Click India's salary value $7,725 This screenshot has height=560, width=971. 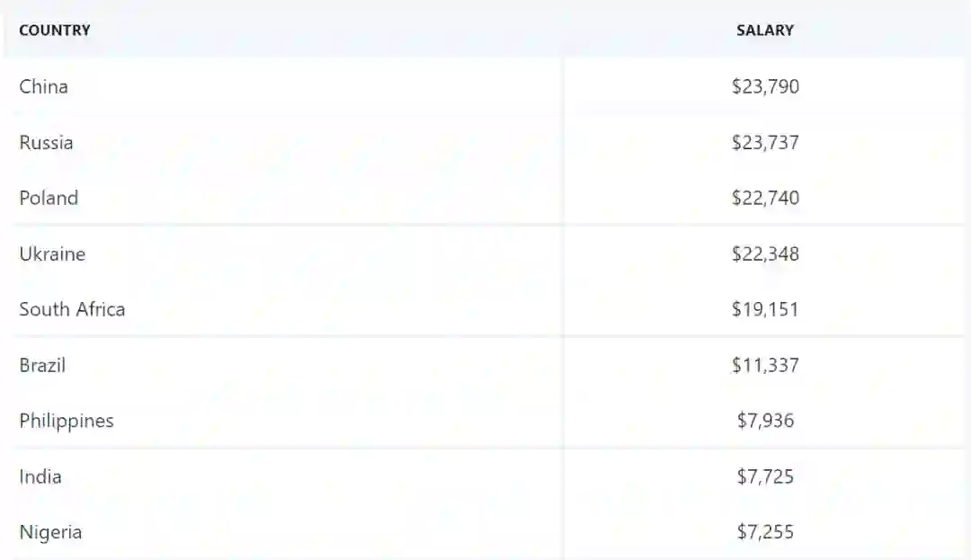pyautogui.click(x=765, y=477)
